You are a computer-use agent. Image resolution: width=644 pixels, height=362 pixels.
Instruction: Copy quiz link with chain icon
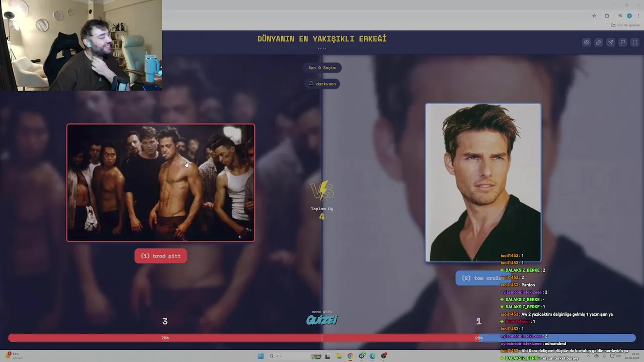pos(599,42)
